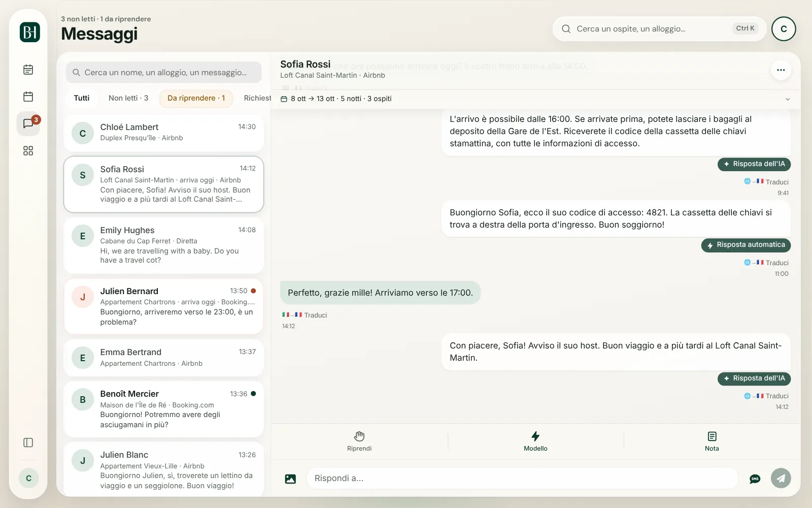Click the Risposta automatica badge
The width and height of the screenshot is (812, 508).
[x=746, y=245]
